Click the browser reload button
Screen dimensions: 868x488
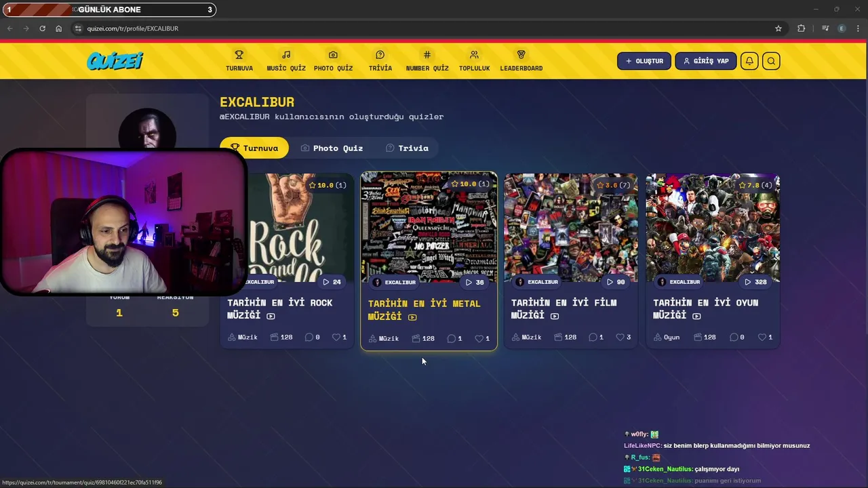(x=42, y=28)
